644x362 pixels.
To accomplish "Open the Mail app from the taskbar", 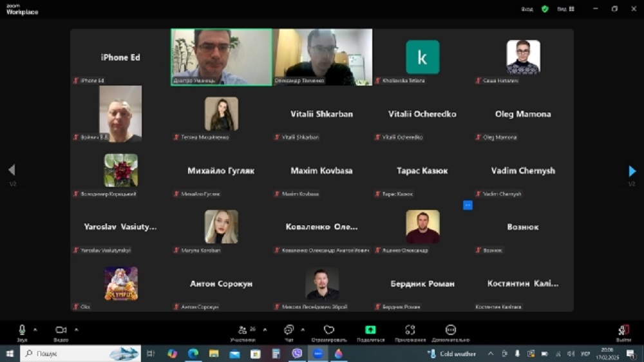I will (234, 354).
